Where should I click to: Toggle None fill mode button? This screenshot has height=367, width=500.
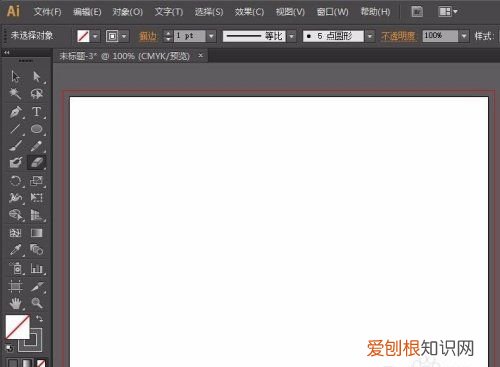coord(41,363)
